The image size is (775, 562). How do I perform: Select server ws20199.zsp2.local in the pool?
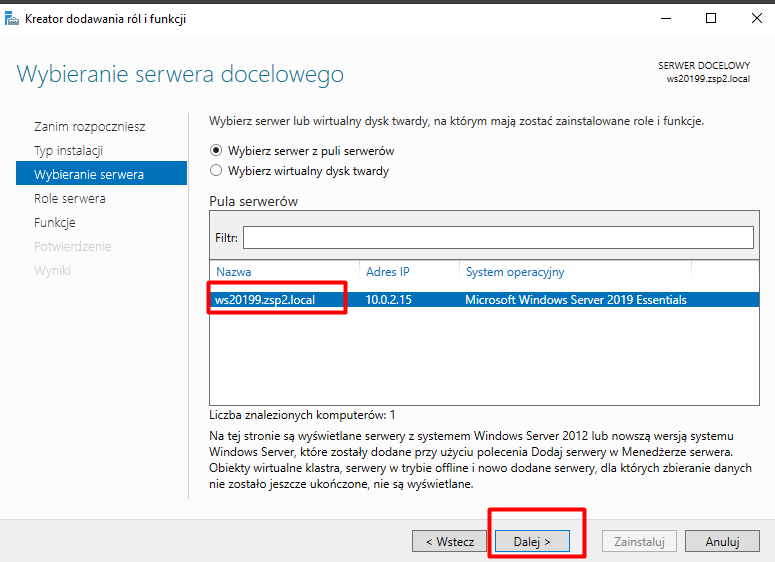pos(264,300)
